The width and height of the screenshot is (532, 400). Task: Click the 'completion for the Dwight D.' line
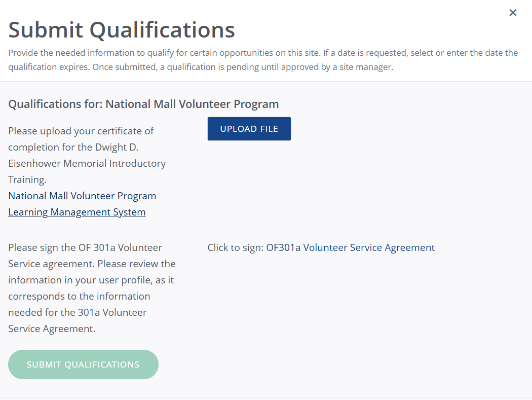[x=73, y=147]
